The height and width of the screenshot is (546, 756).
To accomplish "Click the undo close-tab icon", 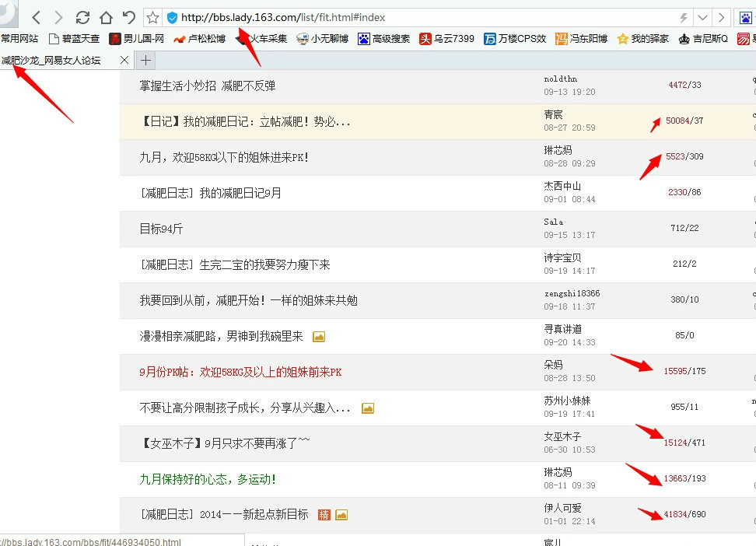I will [129, 17].
